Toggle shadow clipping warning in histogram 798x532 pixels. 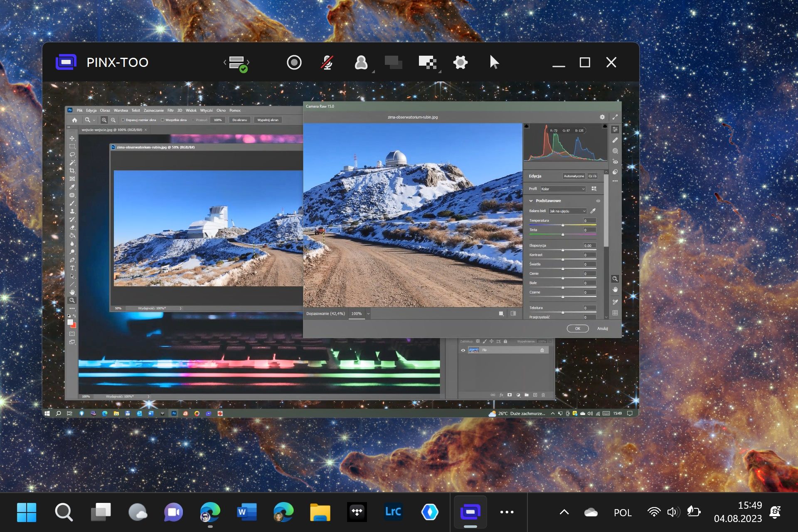(x=526, y=126)
